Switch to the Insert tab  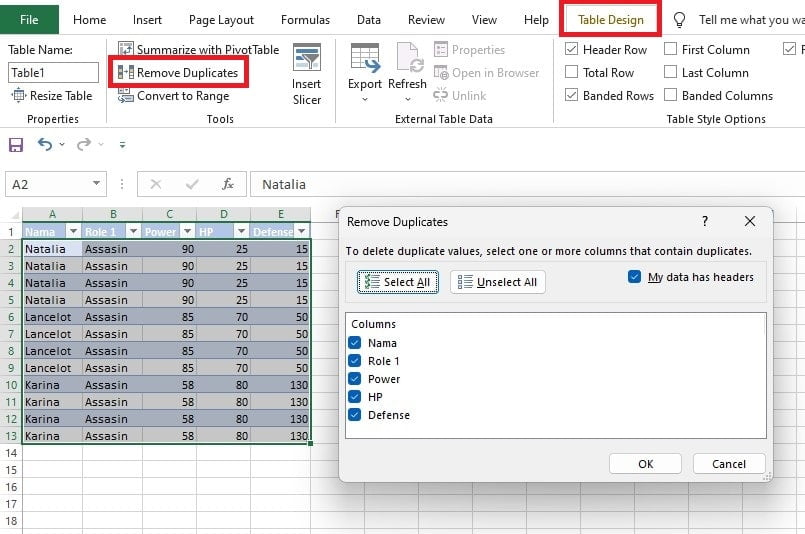[147, 20]
